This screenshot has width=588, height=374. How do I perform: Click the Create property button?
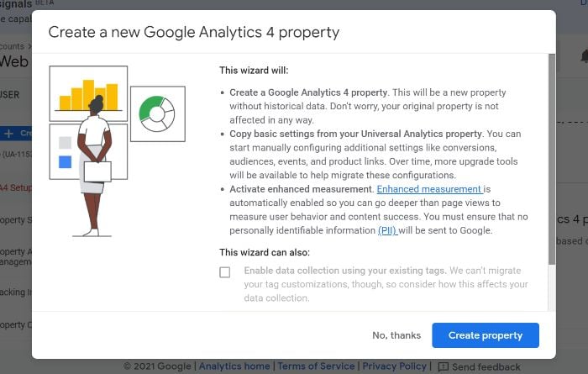[x=486, y=335]
